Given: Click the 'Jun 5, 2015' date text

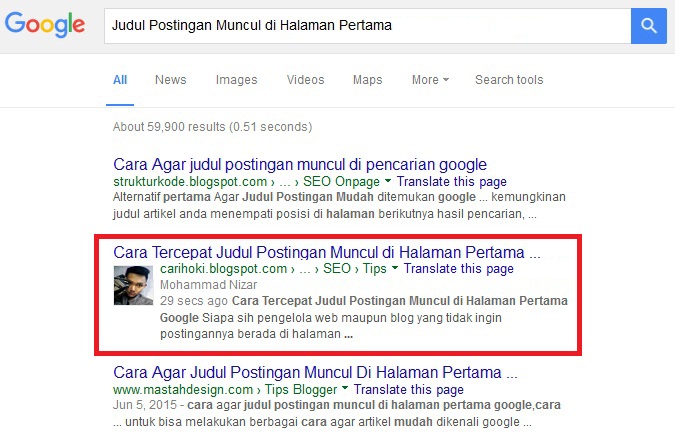Looking at the screenshot, I should coord(145,405).
